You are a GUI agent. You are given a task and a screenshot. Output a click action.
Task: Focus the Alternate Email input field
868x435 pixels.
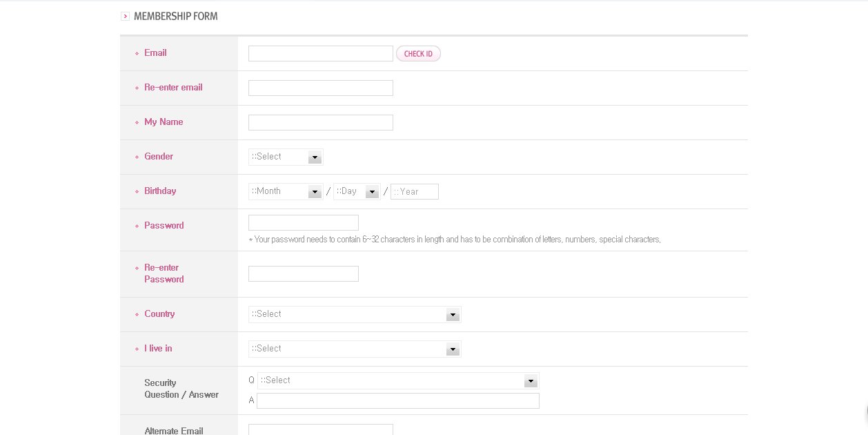(320, 430)
